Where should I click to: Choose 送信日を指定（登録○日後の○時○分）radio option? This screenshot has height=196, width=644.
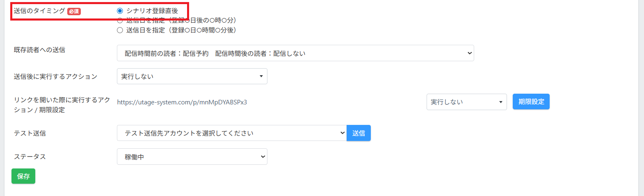pyautogui.click(x=120, y=20)
